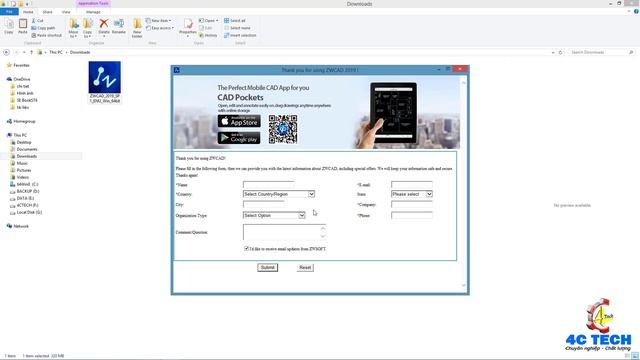The height and width of the screenshot is (360, 640).
Task: Click the Name input field
Action: tap(268, 184)
